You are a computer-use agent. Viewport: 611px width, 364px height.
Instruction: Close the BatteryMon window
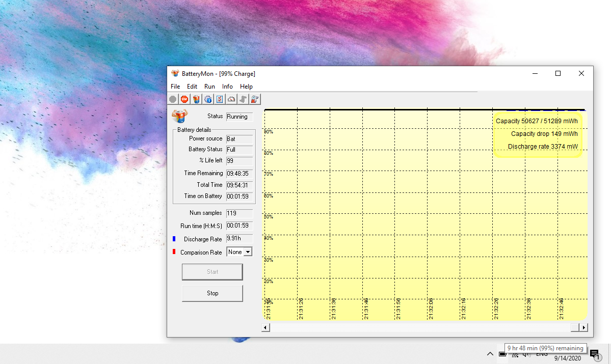pyautogui.click(x=581, y=74)
